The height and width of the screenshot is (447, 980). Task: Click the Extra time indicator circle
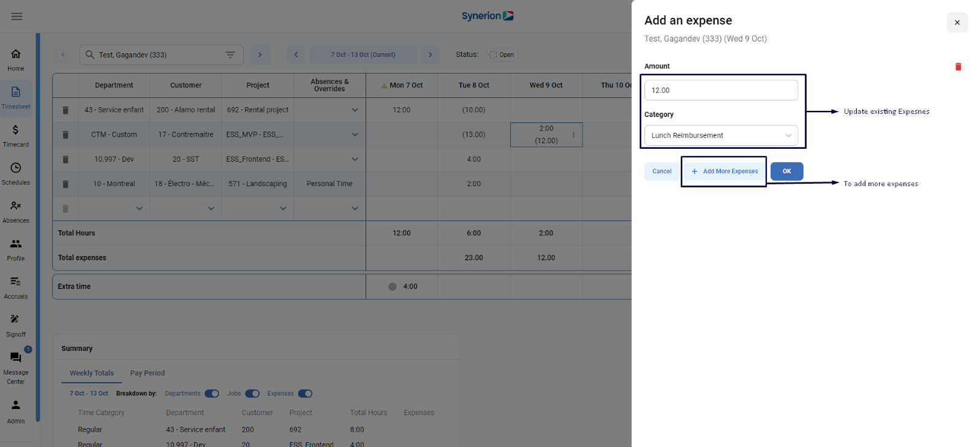click(392, 287)
